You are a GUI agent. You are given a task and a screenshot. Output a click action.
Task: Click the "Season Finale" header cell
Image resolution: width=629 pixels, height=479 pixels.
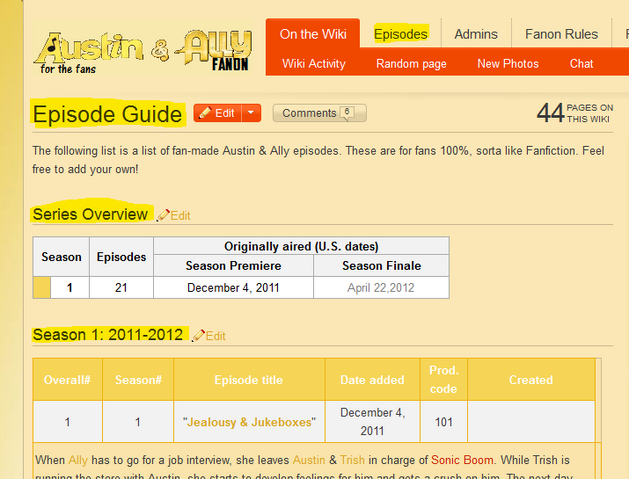[381, 266]
